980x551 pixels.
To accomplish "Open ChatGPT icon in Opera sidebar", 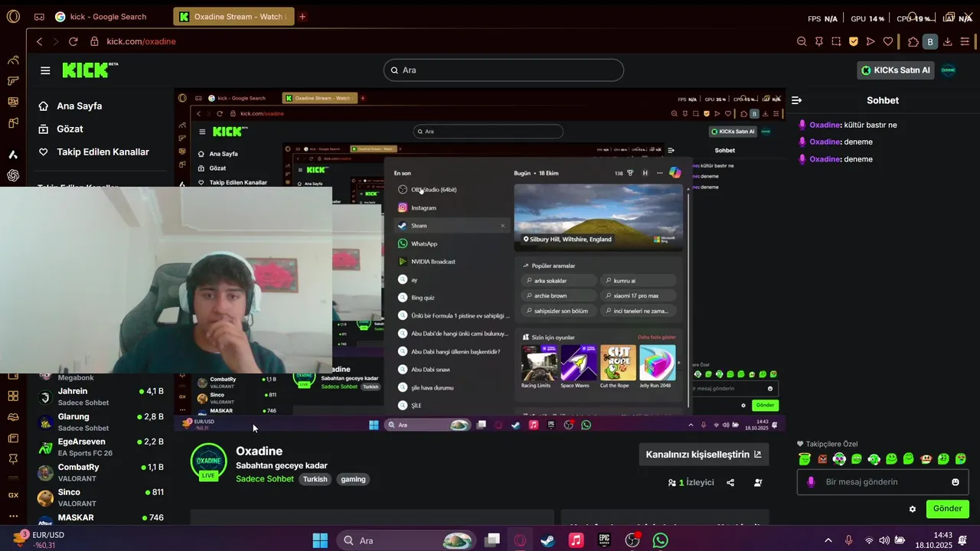I will pyautogui.click(x=13, y=175).
